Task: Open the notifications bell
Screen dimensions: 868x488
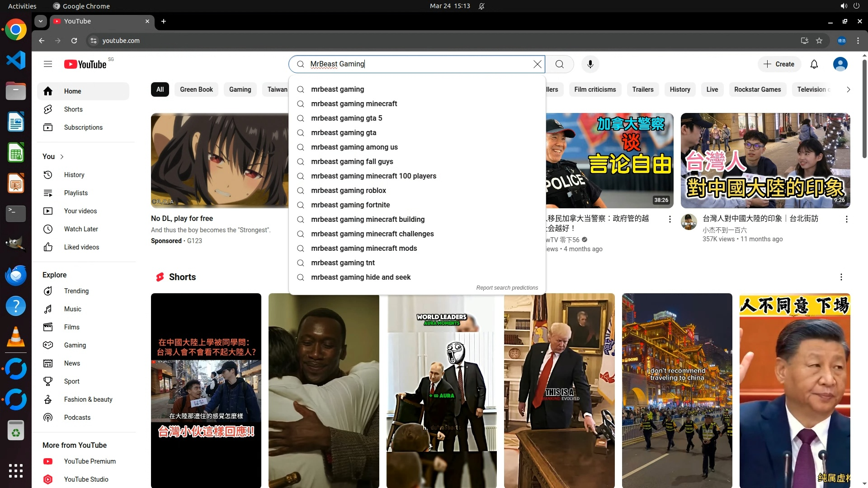Action: (x=814, y=64)
